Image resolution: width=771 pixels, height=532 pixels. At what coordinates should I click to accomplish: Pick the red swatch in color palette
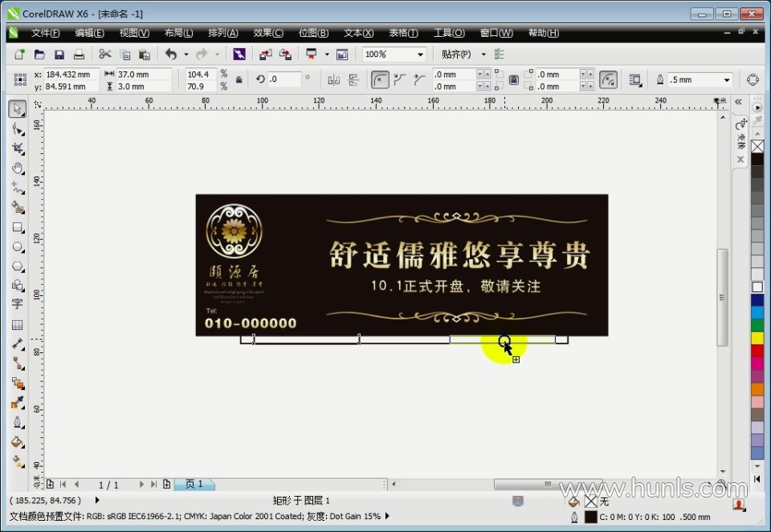coord(757,351)
